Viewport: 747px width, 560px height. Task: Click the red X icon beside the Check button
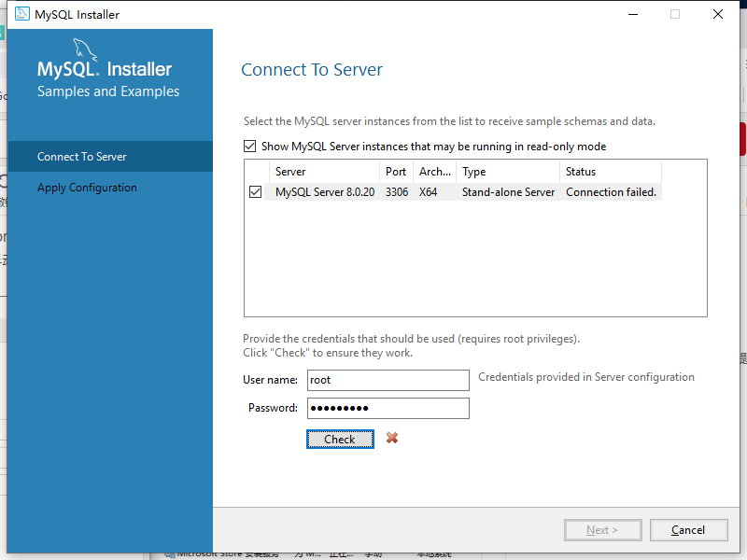[391, 439]
